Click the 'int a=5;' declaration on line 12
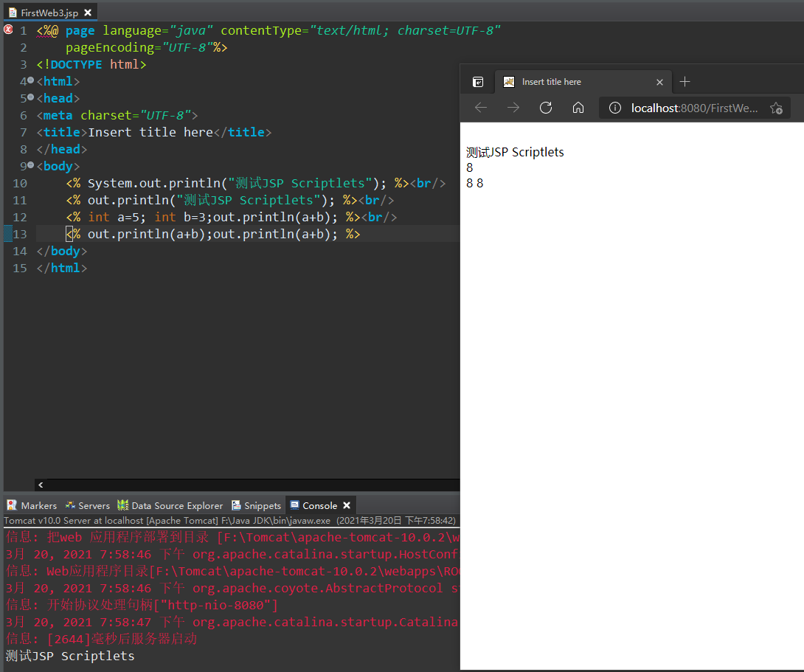 [117, 217]
